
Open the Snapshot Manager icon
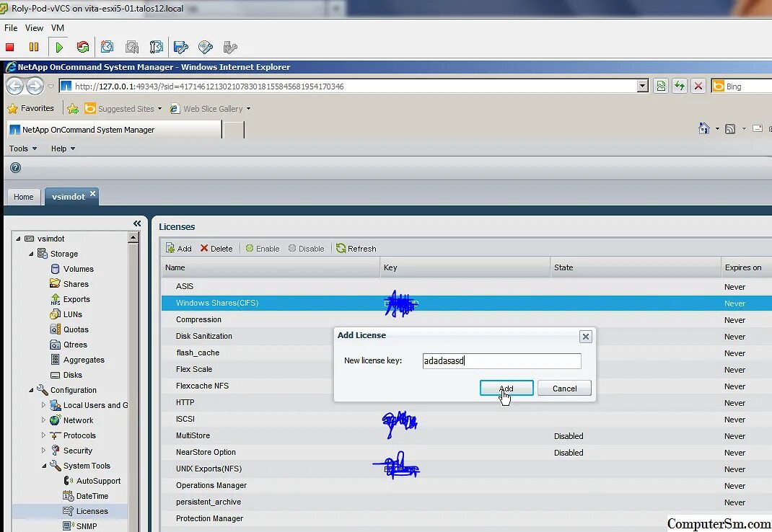pos(156,48)
